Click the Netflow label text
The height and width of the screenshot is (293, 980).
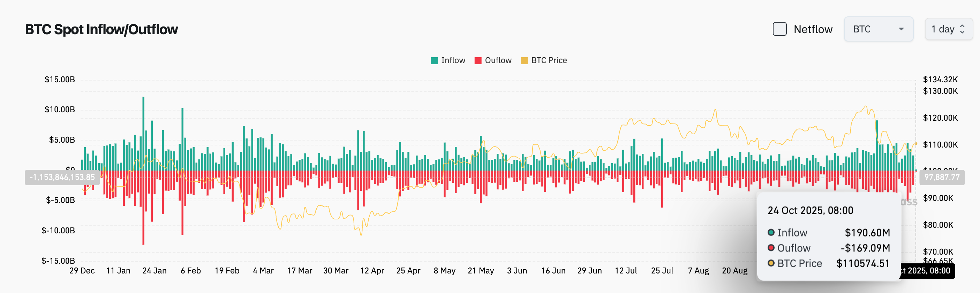[813, 29]
